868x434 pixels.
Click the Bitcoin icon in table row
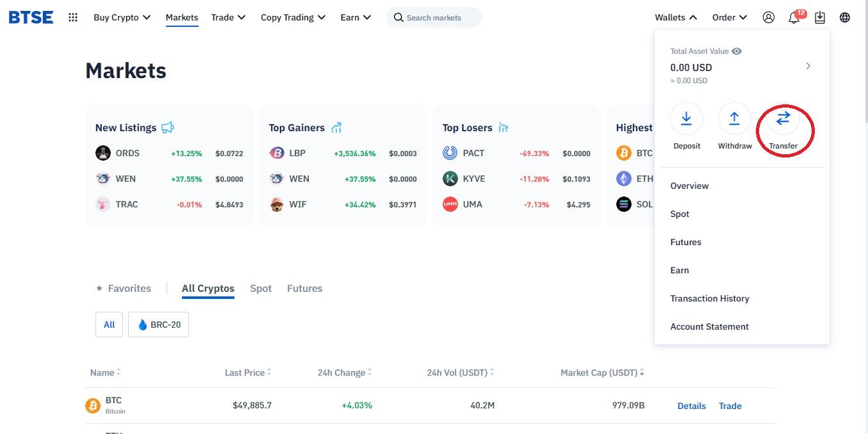(93, 406)
